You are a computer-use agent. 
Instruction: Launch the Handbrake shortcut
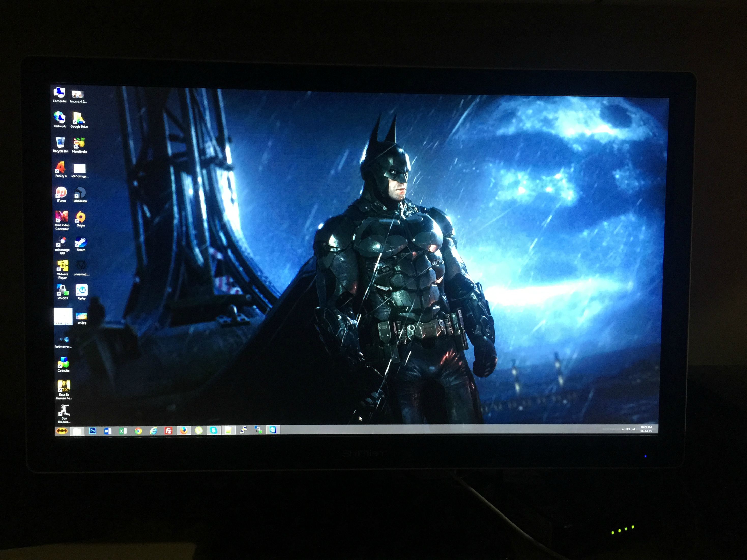(x=79, y=145)
